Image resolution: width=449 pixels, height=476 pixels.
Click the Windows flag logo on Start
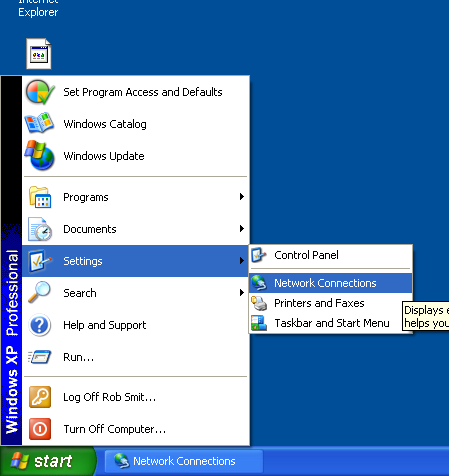coord(19,461)
